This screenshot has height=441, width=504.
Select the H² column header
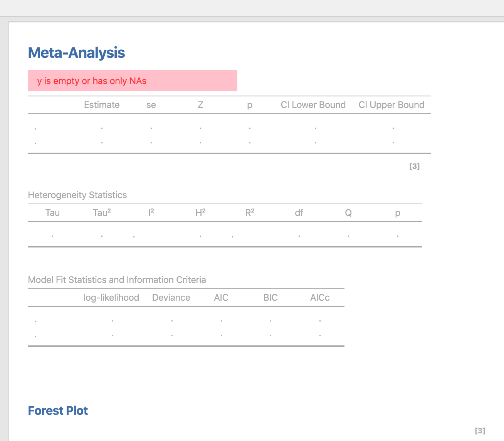[x=200, y=213]
